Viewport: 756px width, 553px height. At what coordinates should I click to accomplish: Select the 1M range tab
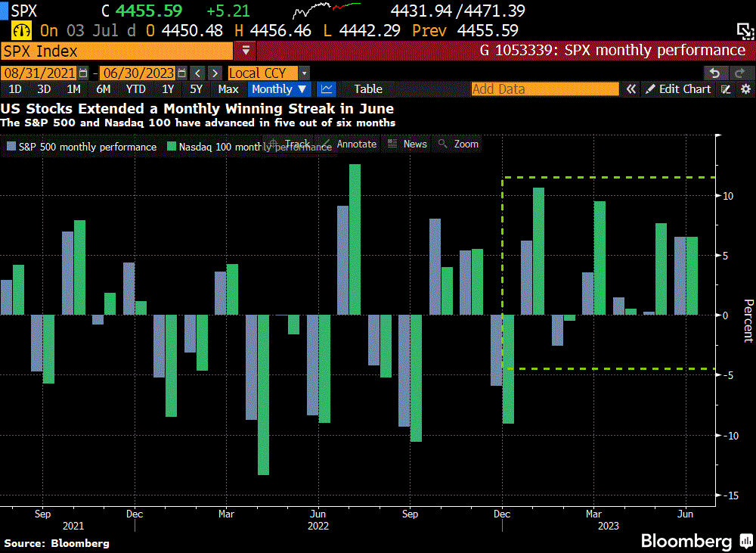pos(73,89)
